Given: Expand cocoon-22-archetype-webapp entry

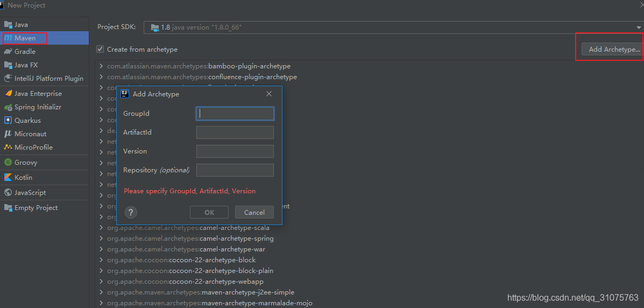Looking at the screenshot, I should (x=101, y=282).
